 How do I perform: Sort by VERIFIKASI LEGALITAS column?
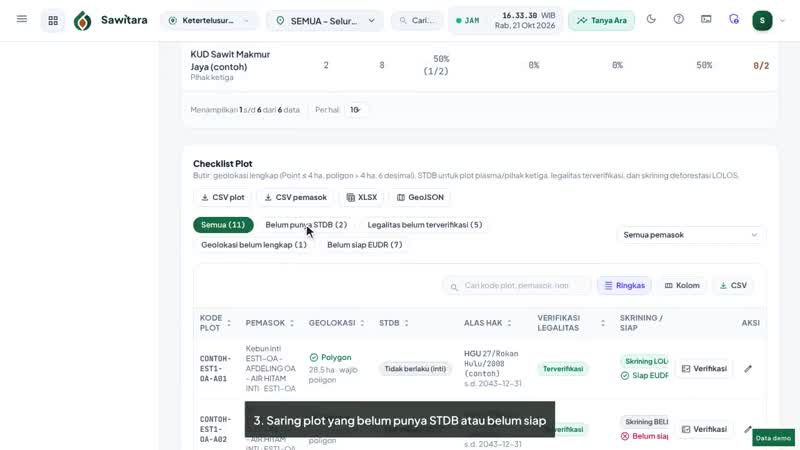click(571, 323)
